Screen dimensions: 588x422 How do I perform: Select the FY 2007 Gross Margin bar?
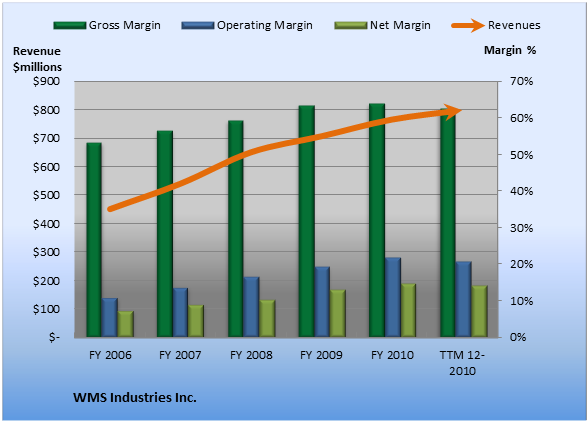pyautogui.click(x=165, y=234)
